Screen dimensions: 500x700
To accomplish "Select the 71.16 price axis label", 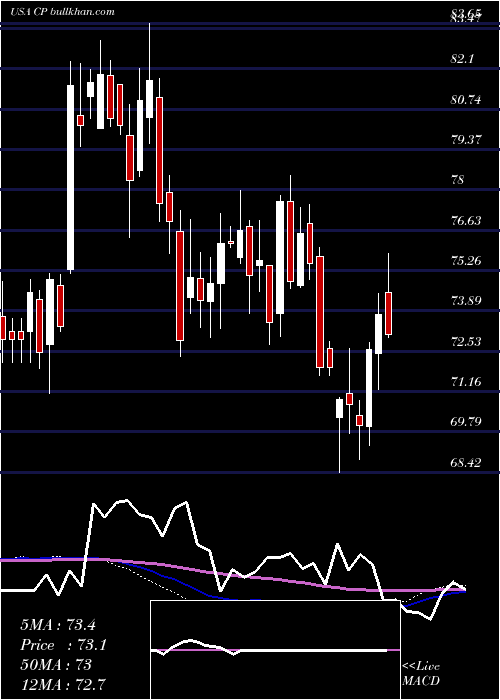I will tap(466, 381).
